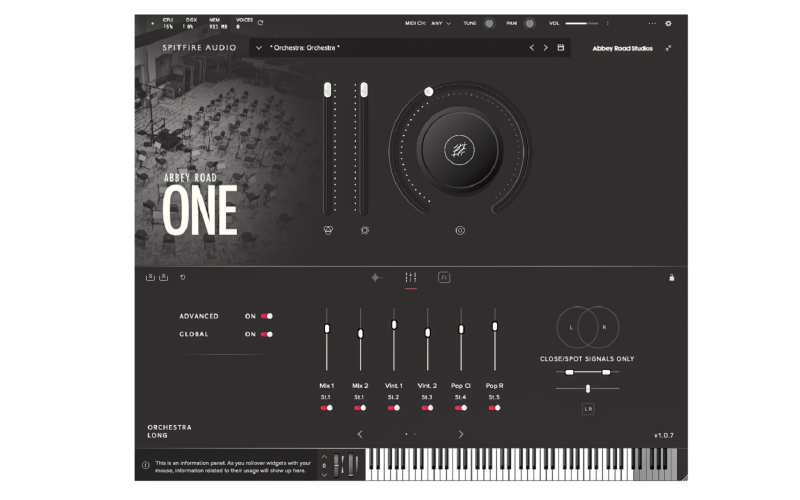Expand the MIDI CH ANY dropdown

click(x=441, y=23)
